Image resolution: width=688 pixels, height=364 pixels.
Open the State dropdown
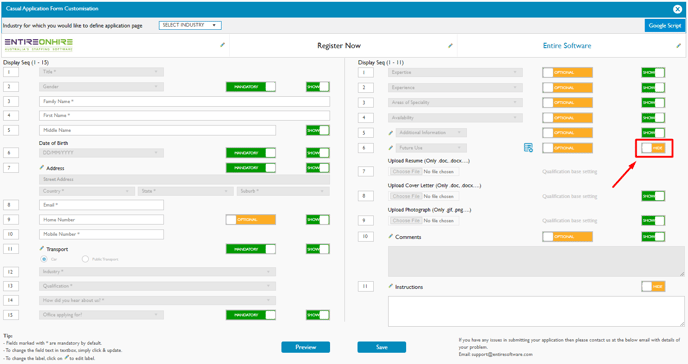click(x=186, y=191)
